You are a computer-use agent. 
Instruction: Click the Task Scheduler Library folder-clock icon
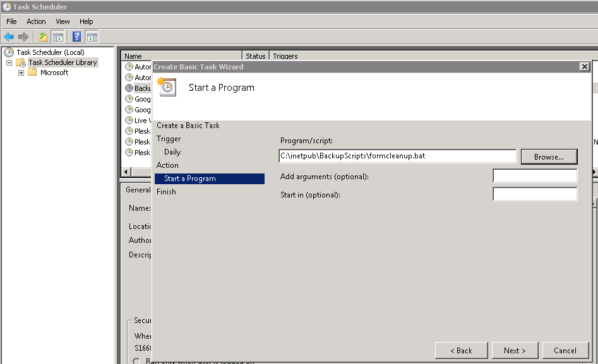click(21, 62)
